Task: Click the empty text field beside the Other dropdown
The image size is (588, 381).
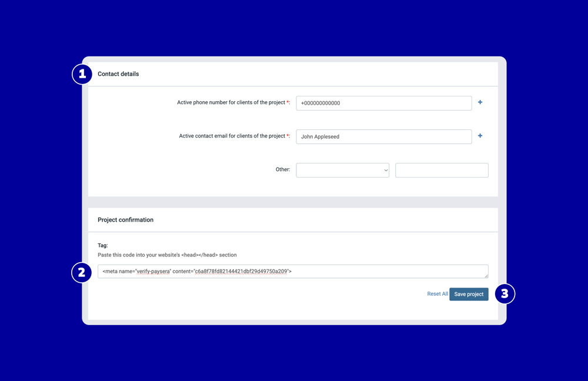Action: click(442, 170)
